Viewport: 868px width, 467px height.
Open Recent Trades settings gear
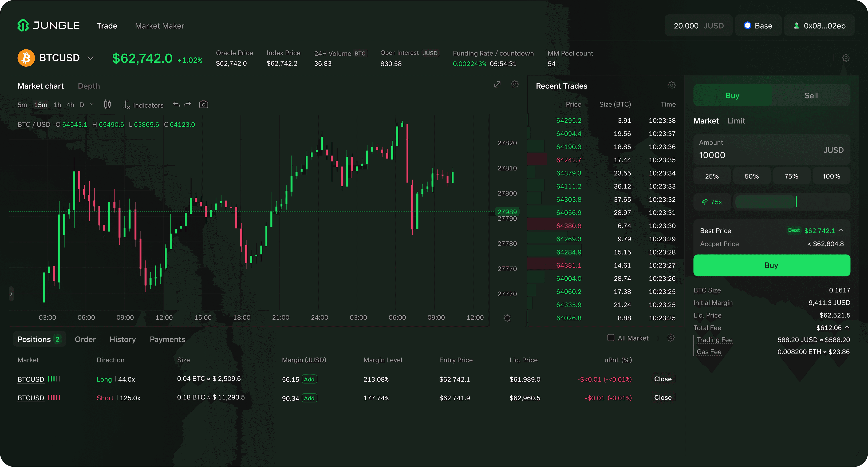coord(671,86)
